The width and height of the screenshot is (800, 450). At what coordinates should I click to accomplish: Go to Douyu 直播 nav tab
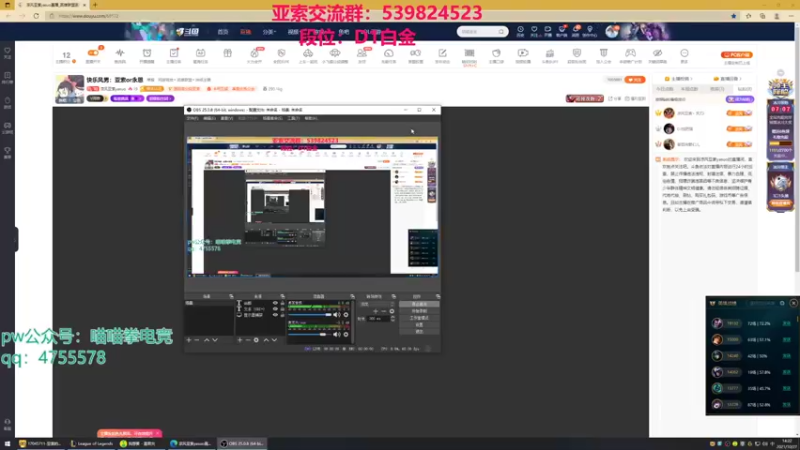pyautogui.click(x=245, y=32)
